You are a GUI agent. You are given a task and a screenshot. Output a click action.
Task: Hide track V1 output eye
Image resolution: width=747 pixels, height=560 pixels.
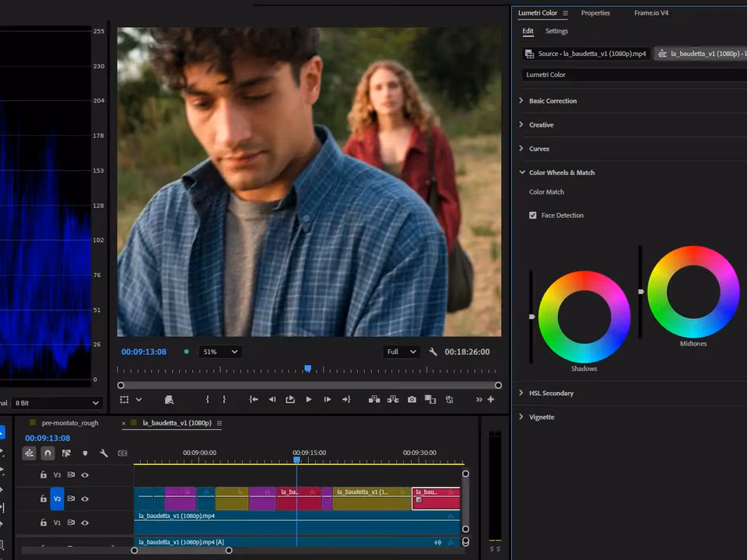(85, 523)
